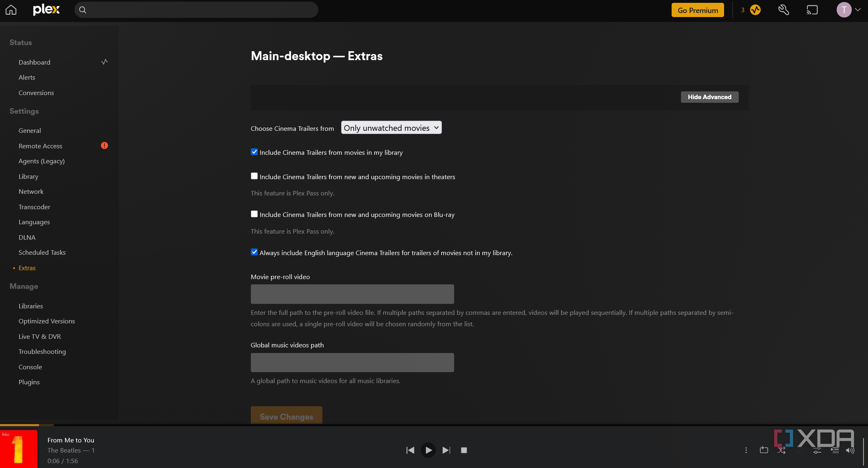This screenshot has height=468, width=868.
Task: Click the Remote Access warning badge
Action: pyautogui.click(x=104, y=145)
